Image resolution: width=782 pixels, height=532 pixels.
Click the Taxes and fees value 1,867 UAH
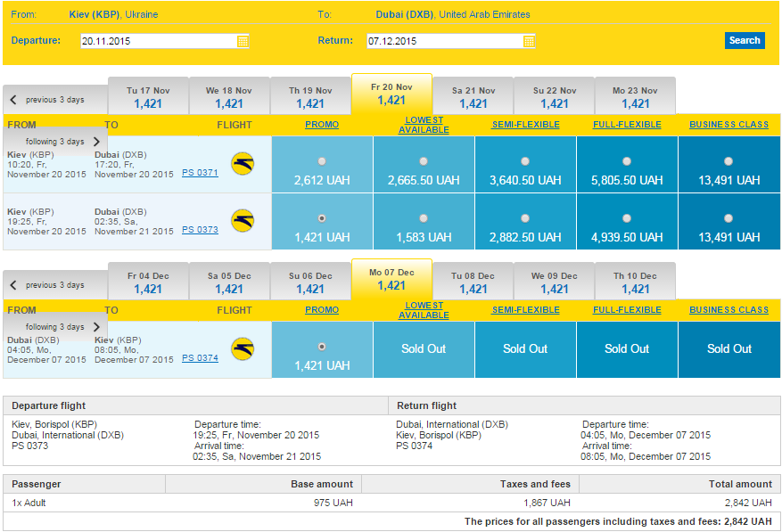point(547,503)
